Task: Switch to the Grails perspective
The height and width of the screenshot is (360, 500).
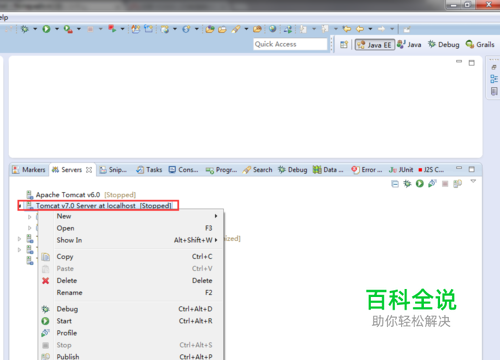Action: pos(480,45)
